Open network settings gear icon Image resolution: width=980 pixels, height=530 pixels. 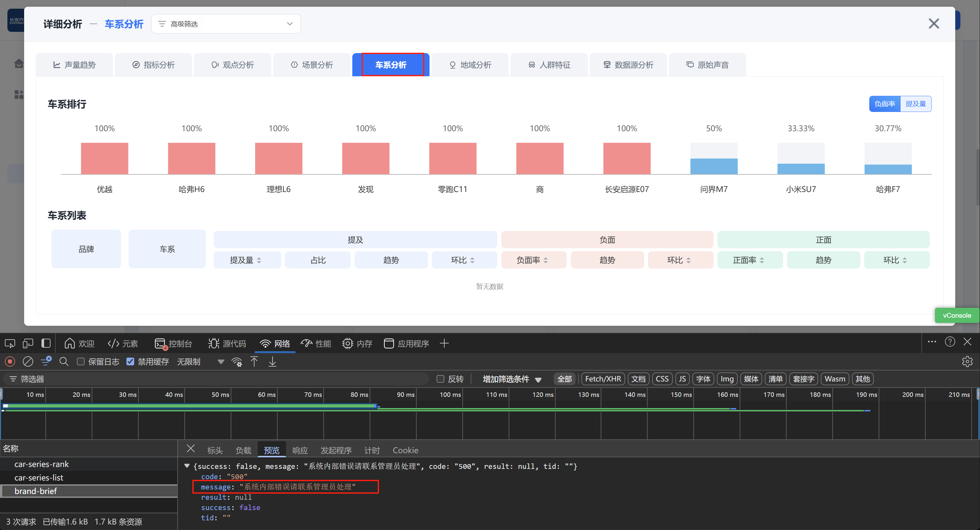tap(967, 361)
